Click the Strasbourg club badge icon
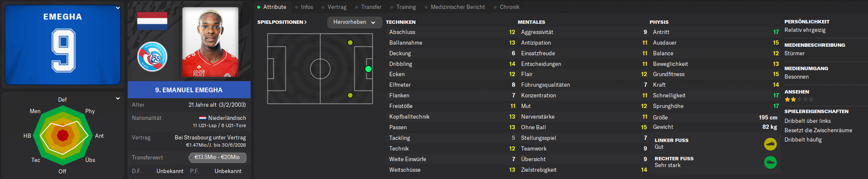The width and height of the screenshot is (868, 179). (152, 57)
